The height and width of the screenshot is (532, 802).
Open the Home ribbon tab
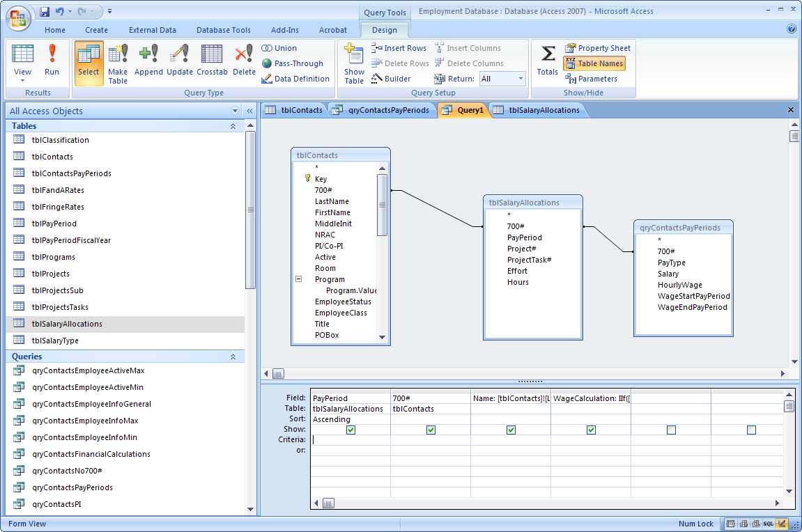(55, 30)
